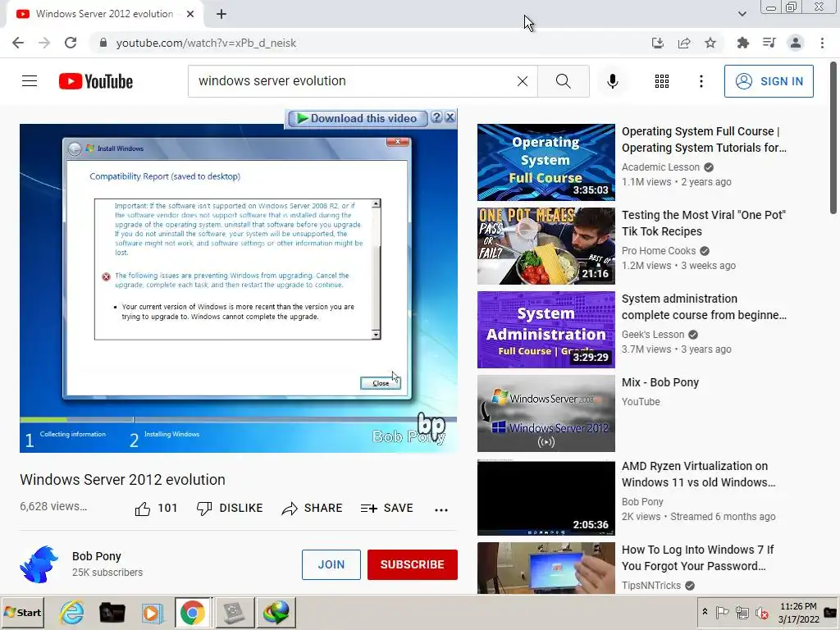
Task: Go back to the previous page
Action: click(18, 43)
